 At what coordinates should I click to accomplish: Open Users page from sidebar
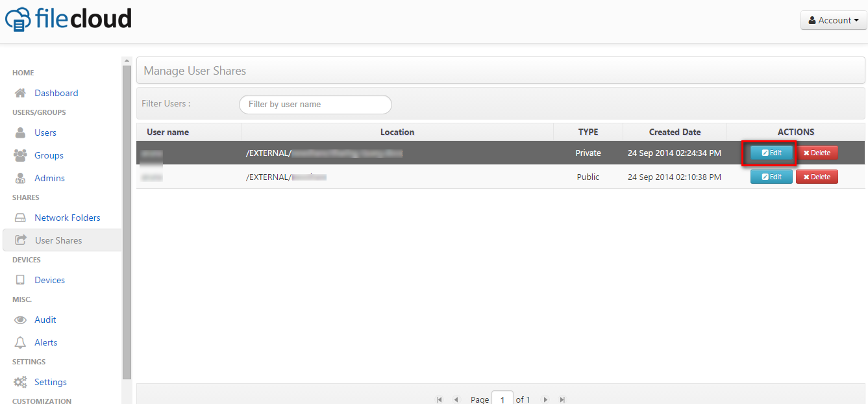[x=45, y=133]
